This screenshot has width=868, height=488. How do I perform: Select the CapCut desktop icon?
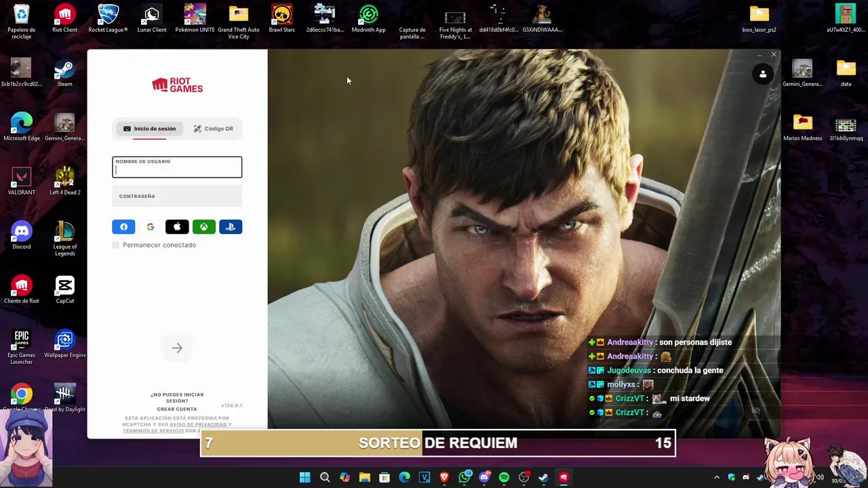(65, 290)
